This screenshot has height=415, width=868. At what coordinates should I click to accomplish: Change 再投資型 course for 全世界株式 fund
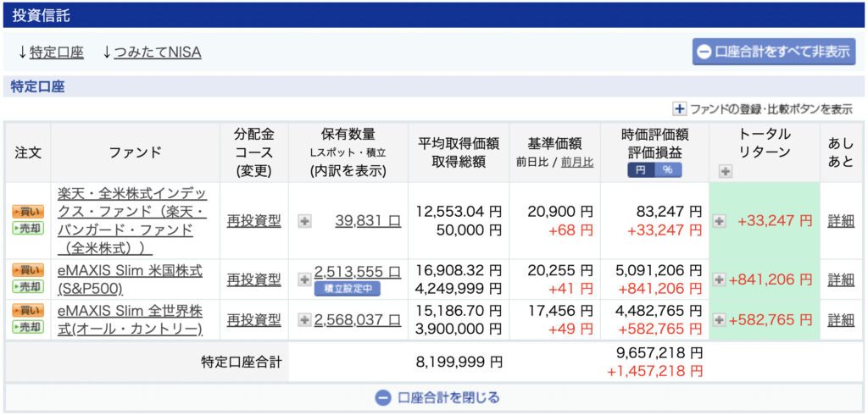click(x=254, y=320)
